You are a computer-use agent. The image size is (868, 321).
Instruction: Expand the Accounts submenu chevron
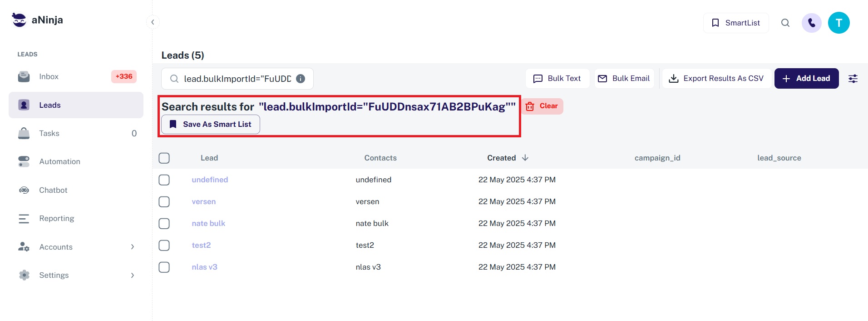pyautogui.click(x=133, y=247)
